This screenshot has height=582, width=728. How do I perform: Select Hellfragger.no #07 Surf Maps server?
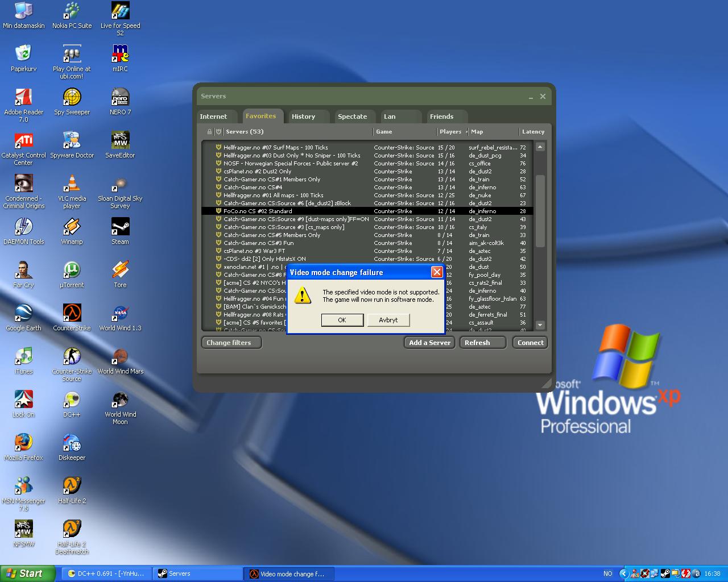pos(367,147)
